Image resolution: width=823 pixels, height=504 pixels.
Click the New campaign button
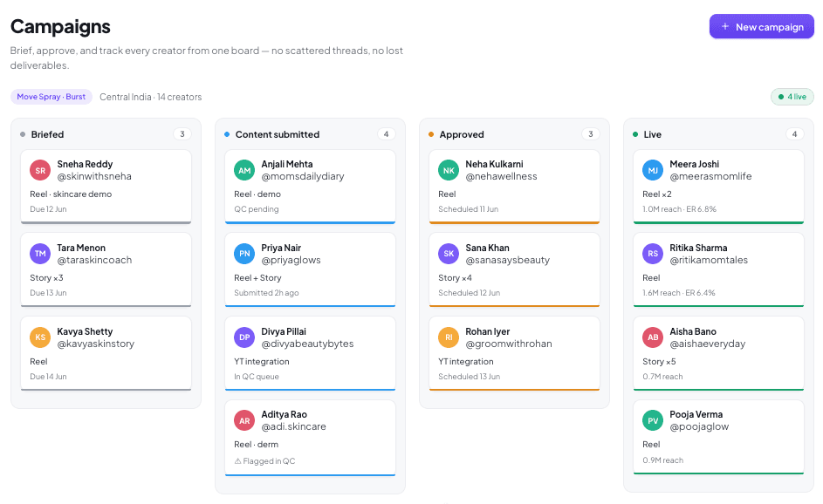pos(761,27)
